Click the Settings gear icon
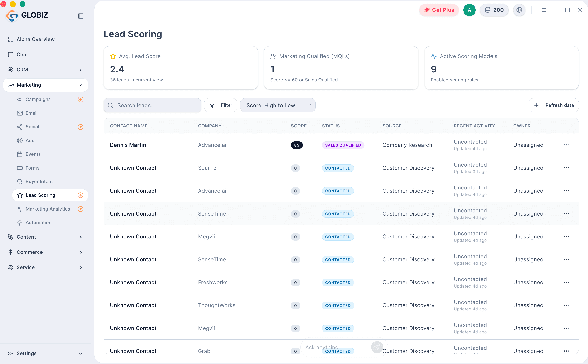Image resolution: width=588 pixels, height=364 pixels. [x=10, y=353]
